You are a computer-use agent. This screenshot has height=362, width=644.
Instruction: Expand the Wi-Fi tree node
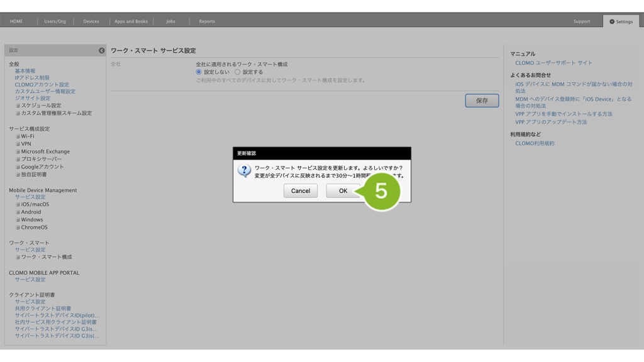18,136
